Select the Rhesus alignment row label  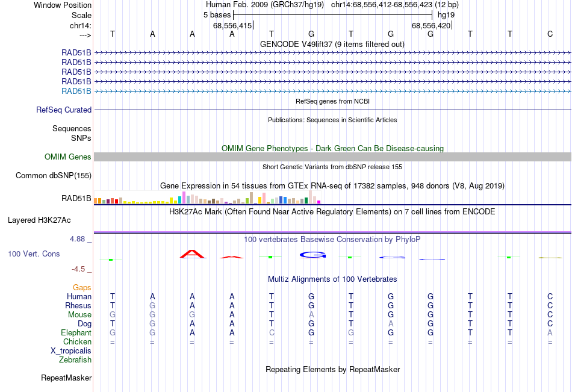(x=78, y=305)
